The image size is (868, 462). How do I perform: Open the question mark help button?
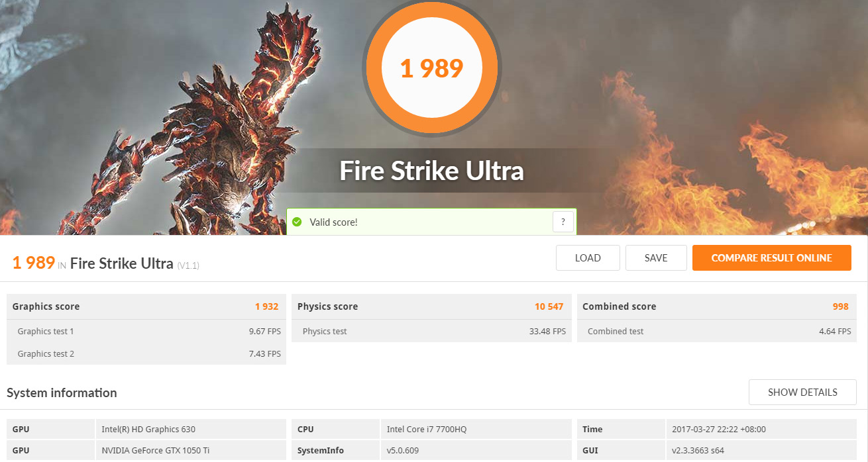pyautogui.click(x=563, y=222)
